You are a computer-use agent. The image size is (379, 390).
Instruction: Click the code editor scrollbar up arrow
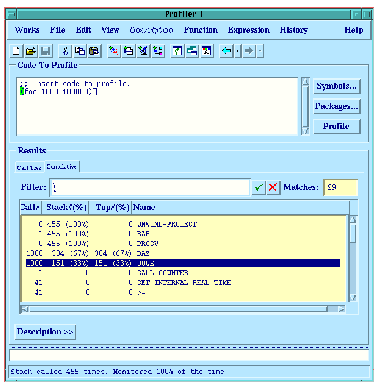[x=305, y=82]
